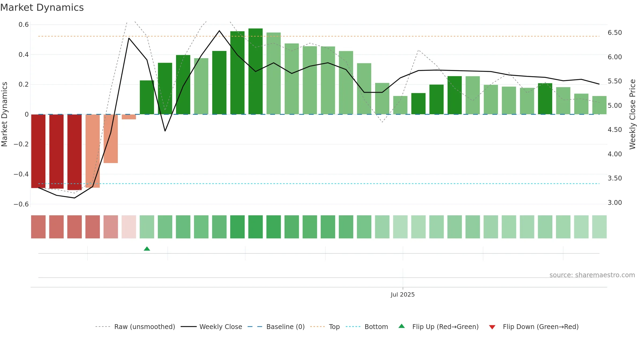Click the source: sharemaestro.com text
Screen dimensions: 644x362
(x=592, y=275)
